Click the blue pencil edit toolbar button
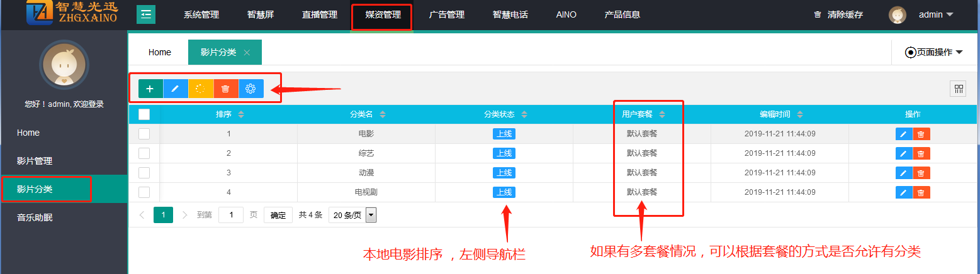Image resolution: width=980 pixels, height=274 pixels. point(176,89)
